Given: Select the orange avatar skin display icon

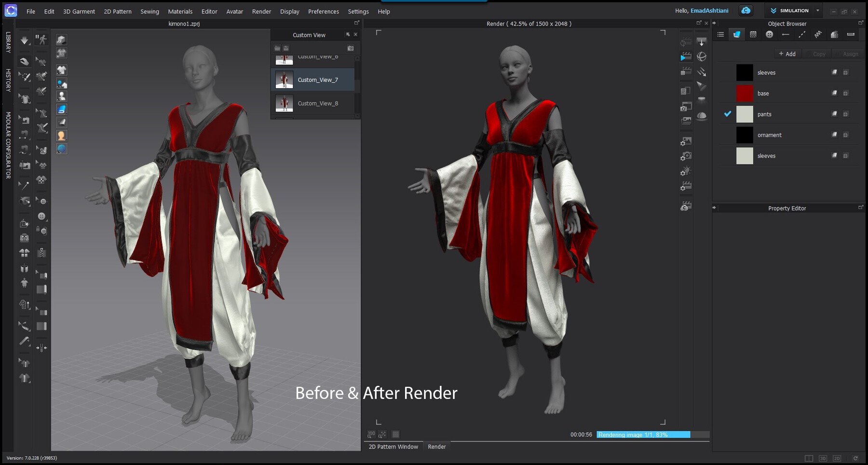Looking at the screenshot, I should tap(61, 136).
